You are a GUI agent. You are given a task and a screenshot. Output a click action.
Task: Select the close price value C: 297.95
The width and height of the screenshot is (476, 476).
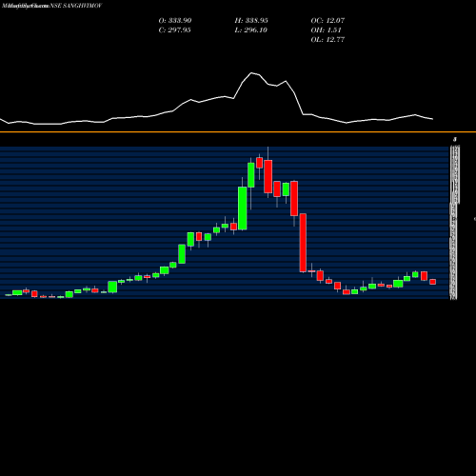pos(174,30)
